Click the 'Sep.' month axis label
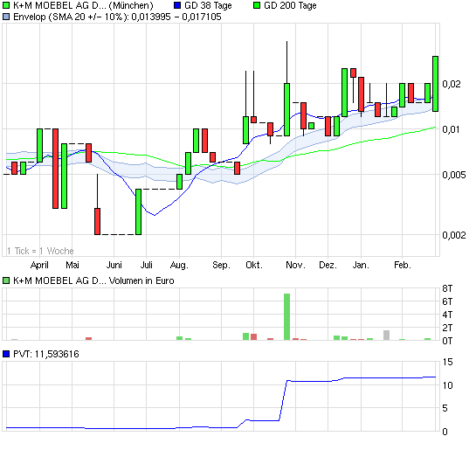476x450 pixels. pyautogui.click(x=221, y=265)
